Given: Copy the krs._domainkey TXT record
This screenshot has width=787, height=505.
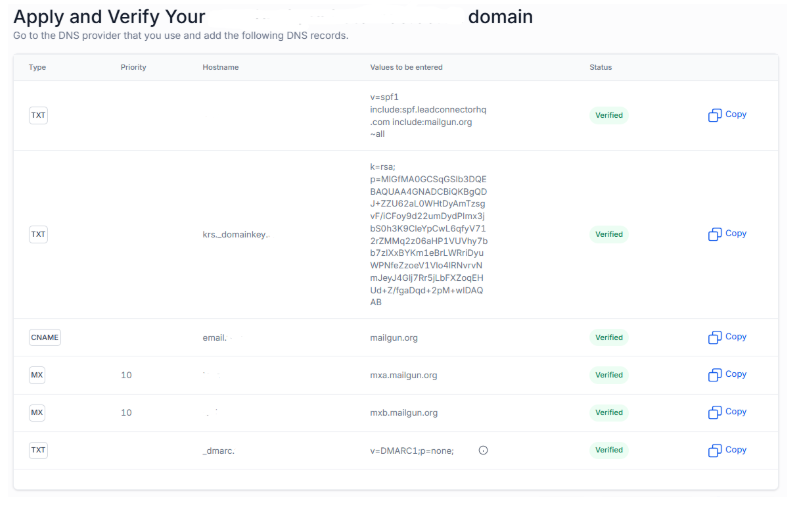Looking at the screenshot, I should pos(727,234).
